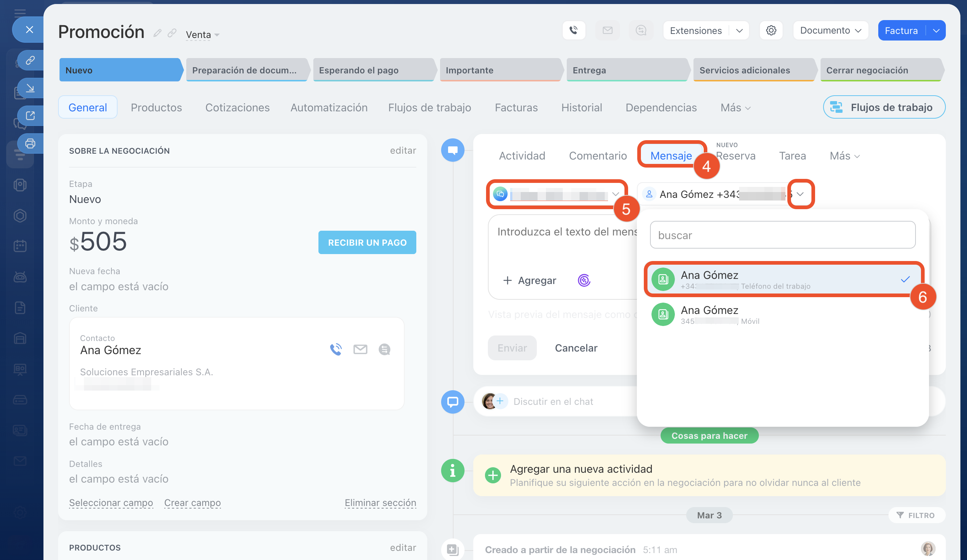The image size is (967, 560).
Task: Select Ana Gómez Teléfono del trabajo option
Action: (x=783, y=280)
